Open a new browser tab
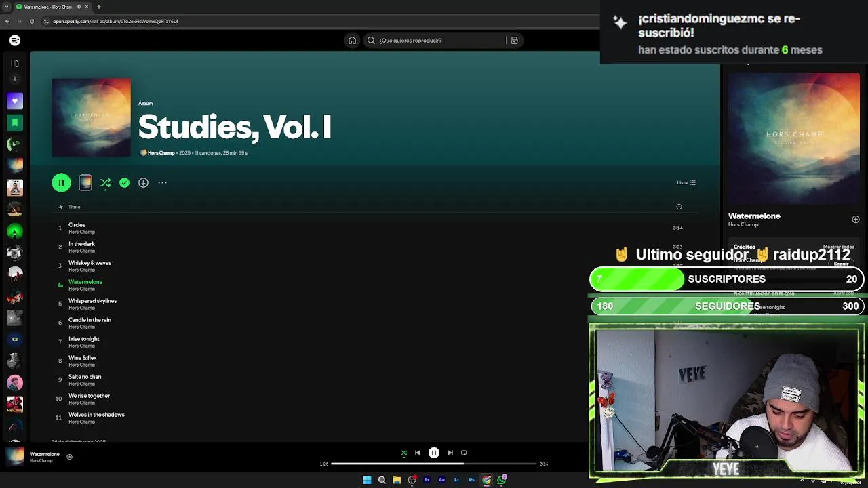This screenshot has width=868, height=488. [99, 7]
